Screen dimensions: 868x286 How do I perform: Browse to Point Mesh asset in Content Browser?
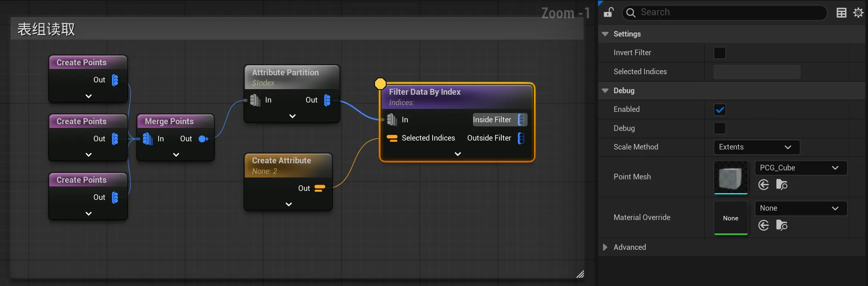(x=781, y=185)
